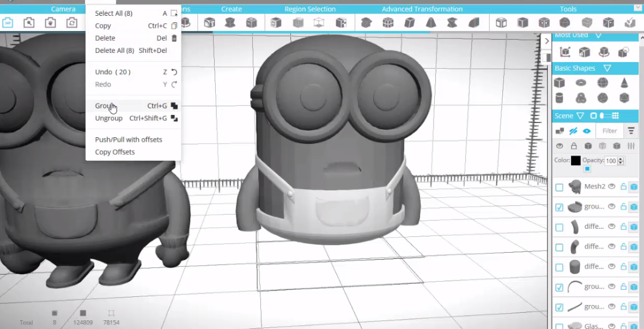Select the round faceted polyhedron Tools icon

point(565,22)
